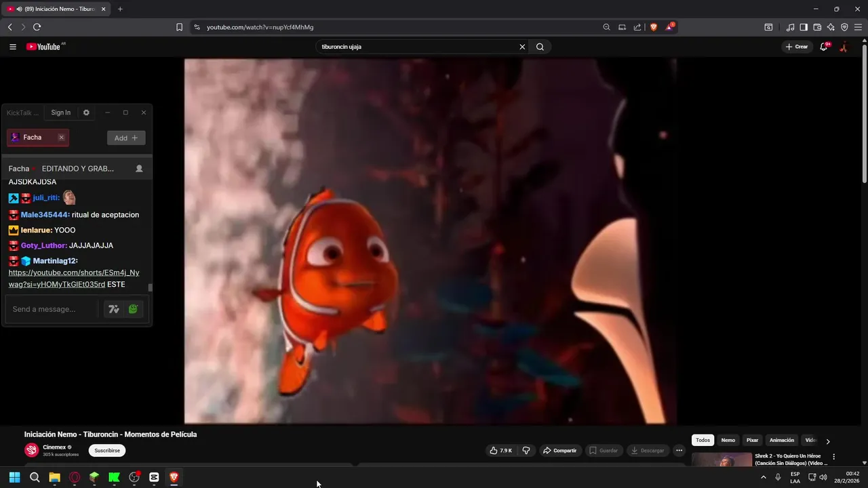
Task: Open a new browser tab
Action: pos(120,9)
